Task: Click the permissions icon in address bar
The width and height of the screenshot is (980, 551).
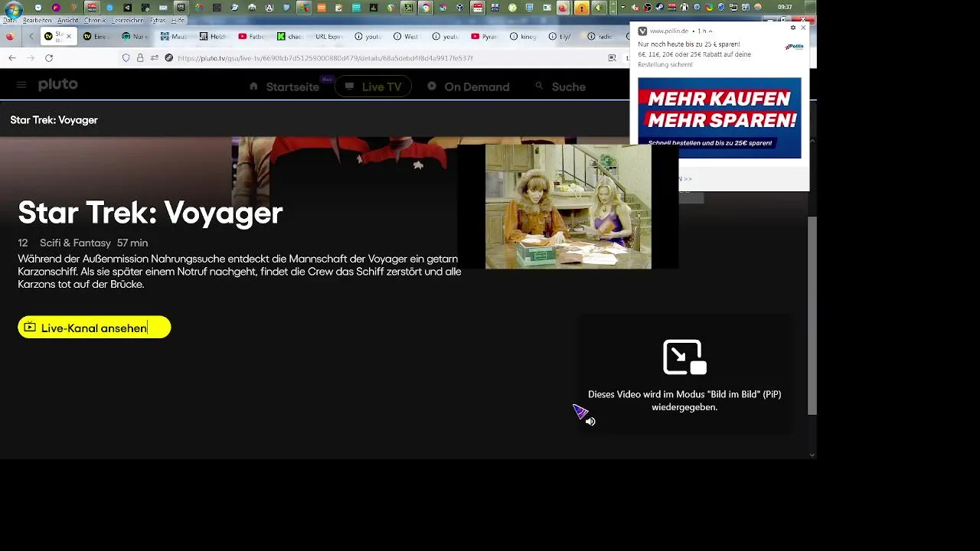Action: click(155, 57)
